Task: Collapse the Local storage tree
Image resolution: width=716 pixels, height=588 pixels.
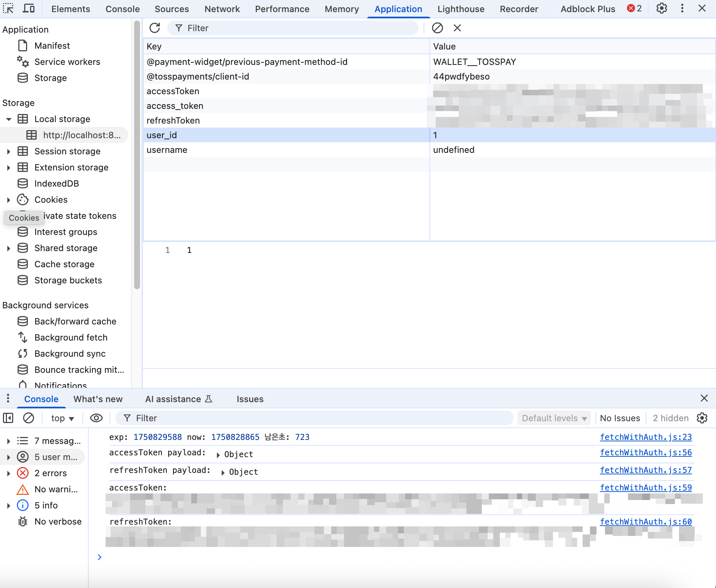Action: click(x=9, y=119)
